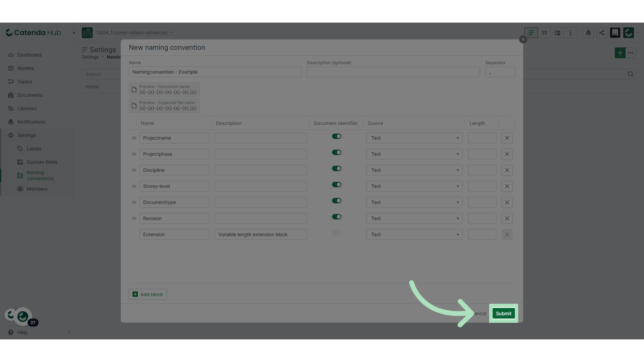Open the three-dot more options menu

click(x=631, y=53)
